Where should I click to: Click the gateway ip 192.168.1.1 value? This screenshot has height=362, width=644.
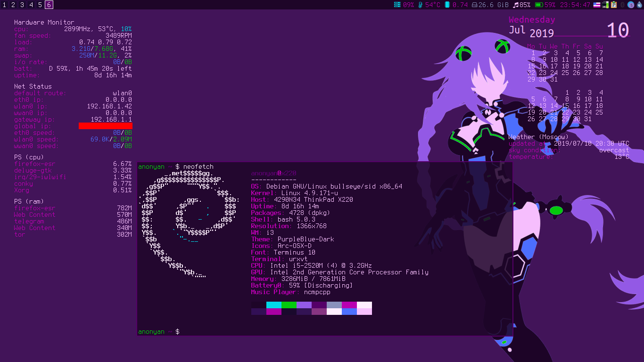(111, 119)
